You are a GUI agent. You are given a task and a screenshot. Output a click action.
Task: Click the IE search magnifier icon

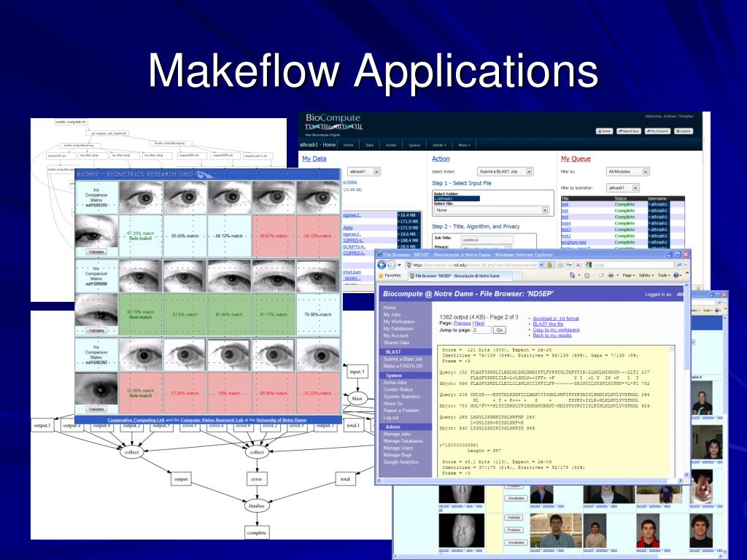pyautogui.click(x=679, y=265)
